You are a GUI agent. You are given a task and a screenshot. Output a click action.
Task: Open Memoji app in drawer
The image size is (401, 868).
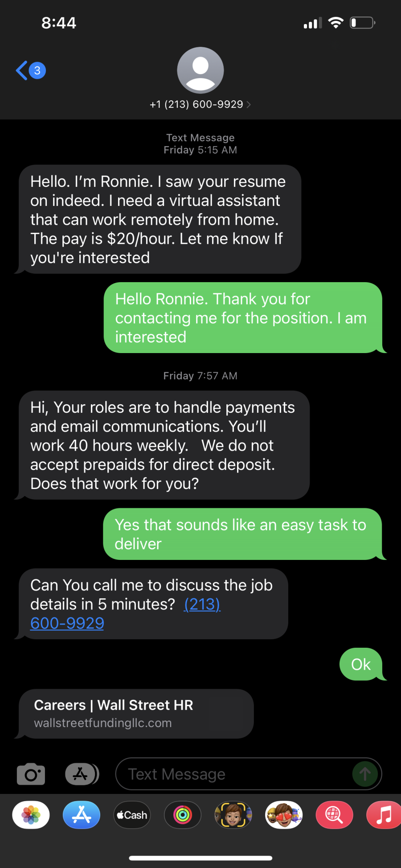pos(233,815)
